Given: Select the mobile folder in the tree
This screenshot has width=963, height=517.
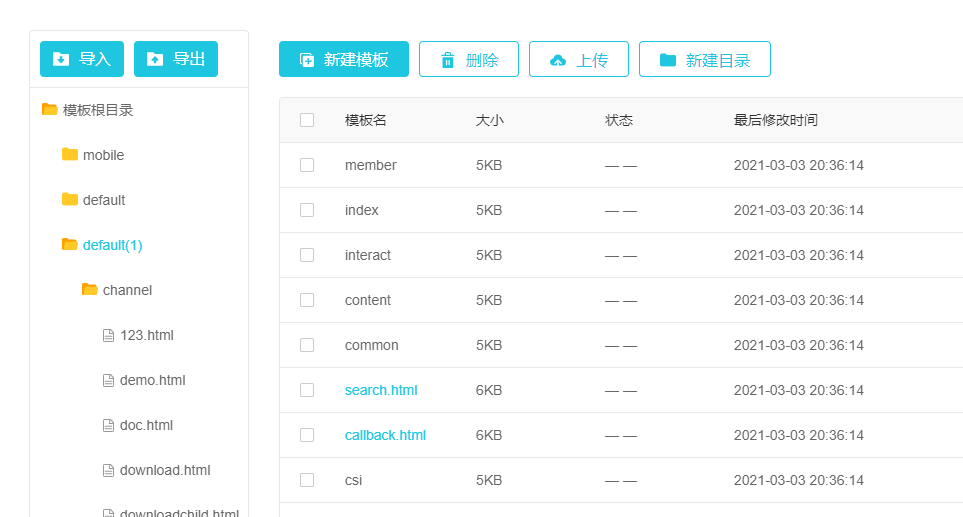Looking at the screenshot, I should (x=103, y=155).
